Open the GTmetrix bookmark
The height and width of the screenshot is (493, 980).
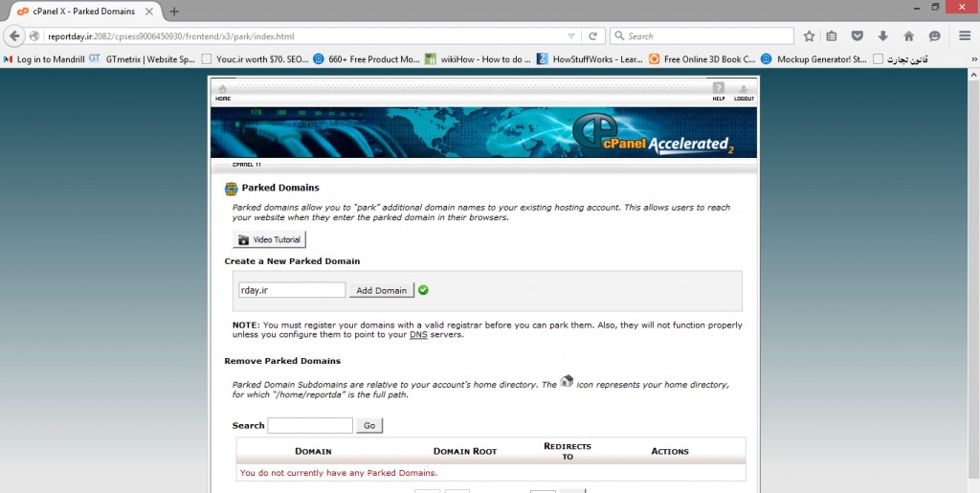tap(142, 58)
